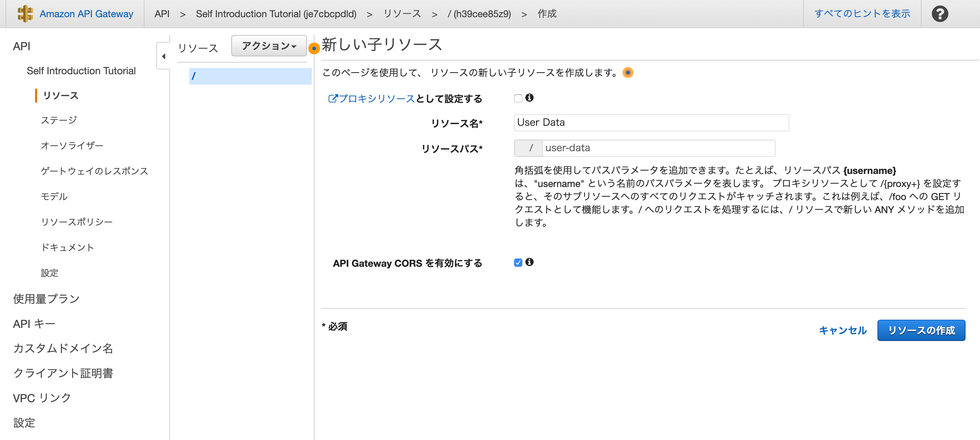Open the bottom-level 設定 in sidebar
The image size is (980, 440).
point(24,422)
